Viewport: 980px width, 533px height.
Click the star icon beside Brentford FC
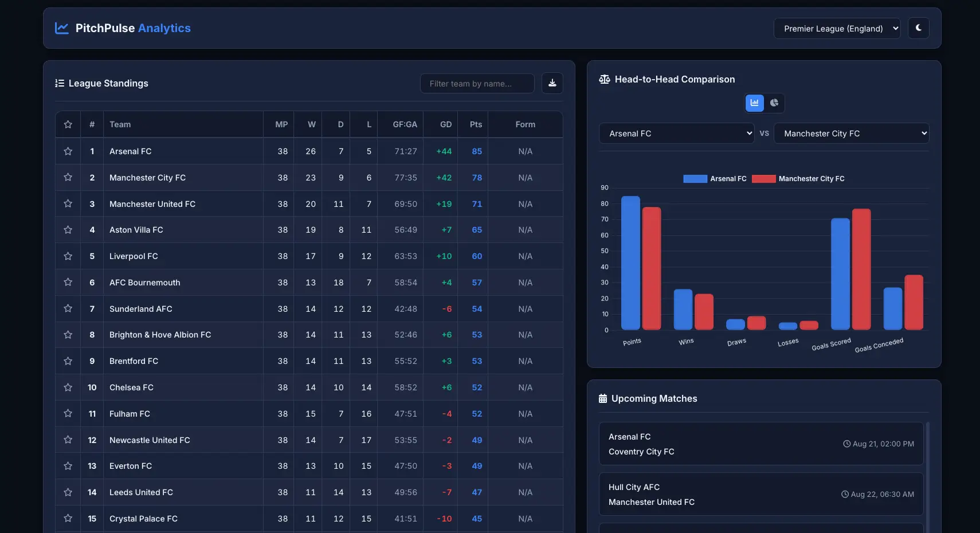pos(68,361)
